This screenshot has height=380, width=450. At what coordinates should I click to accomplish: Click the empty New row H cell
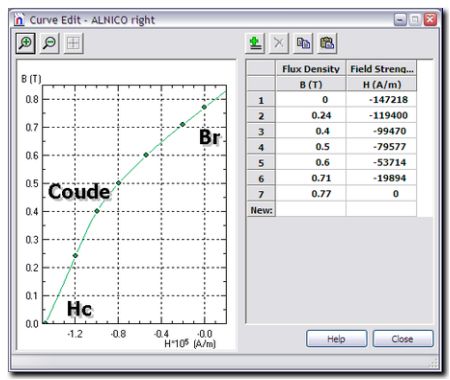click(x=381, y=210)
